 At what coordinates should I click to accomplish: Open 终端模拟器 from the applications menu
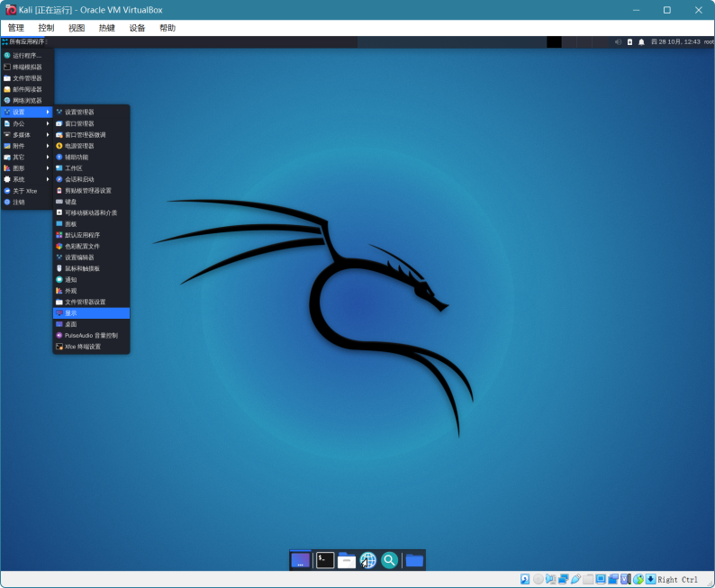point(27,67)
